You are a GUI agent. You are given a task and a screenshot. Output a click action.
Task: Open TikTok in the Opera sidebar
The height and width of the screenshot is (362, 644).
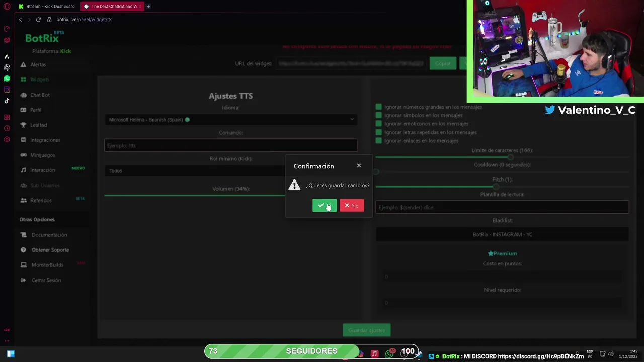(7, 101)
